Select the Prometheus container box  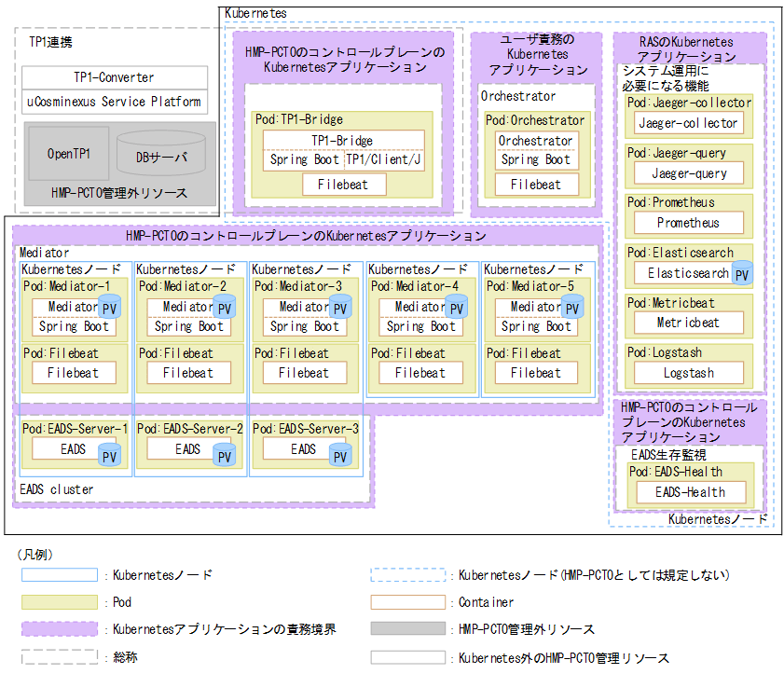(689, 223)
